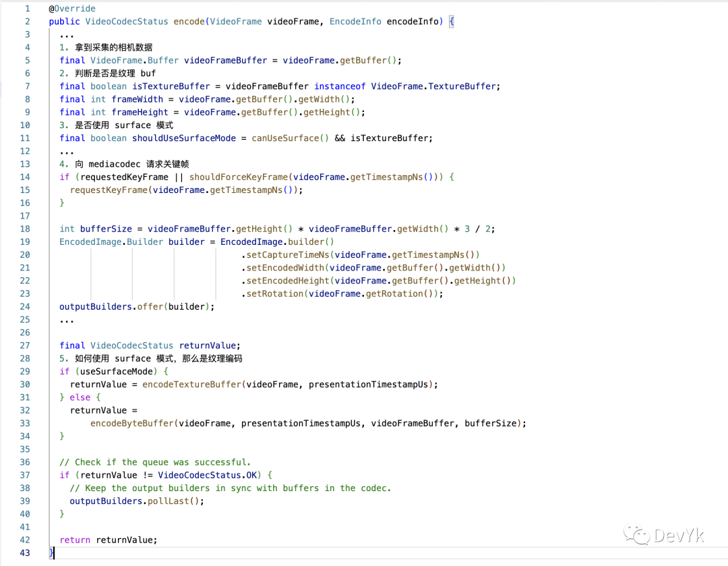This screenshot has height=566, width=728.
Task: Click the 'else' keyword on line 31
Action: [x=80, y=397]
